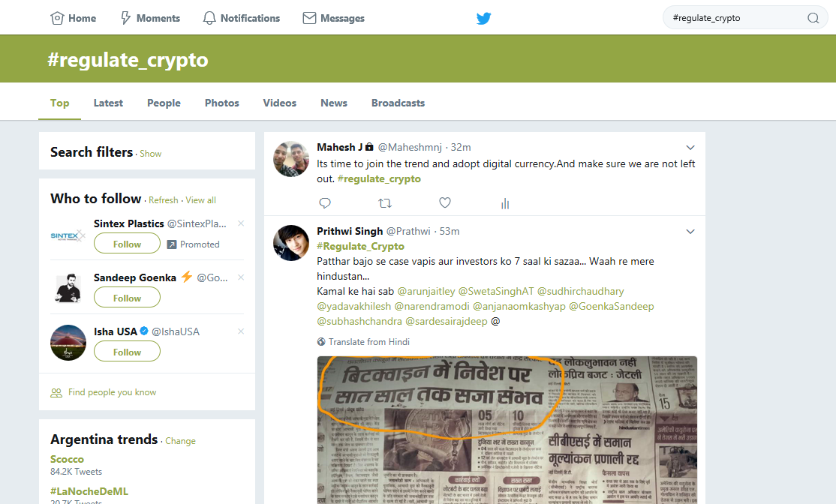
Task: Follow Sintex Plastics
Action: pos(127,244)
